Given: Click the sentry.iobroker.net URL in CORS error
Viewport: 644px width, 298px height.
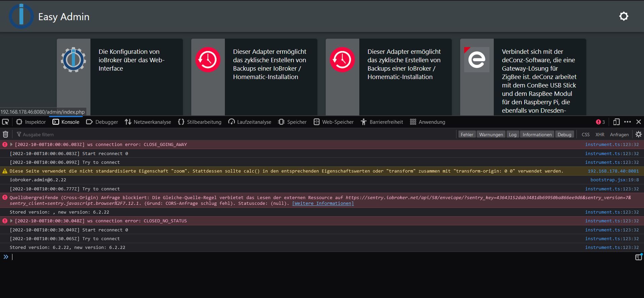Looking at the screenshot, I should click(487, 198).
